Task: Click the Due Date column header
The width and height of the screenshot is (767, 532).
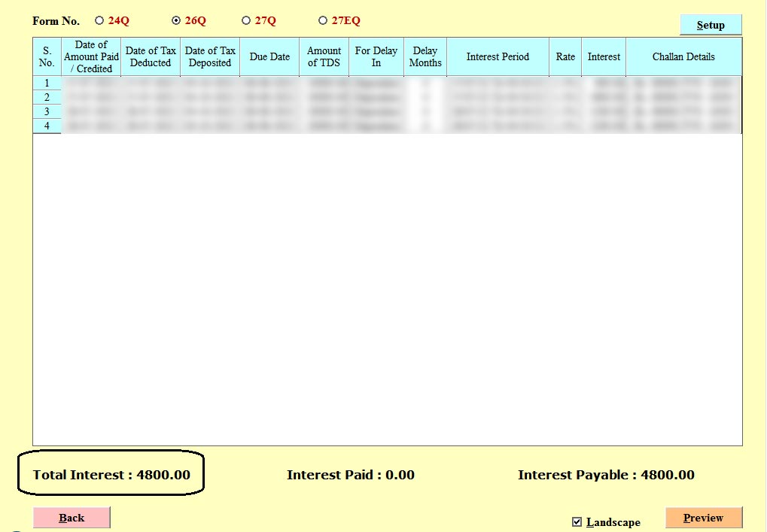Action: 269,57
